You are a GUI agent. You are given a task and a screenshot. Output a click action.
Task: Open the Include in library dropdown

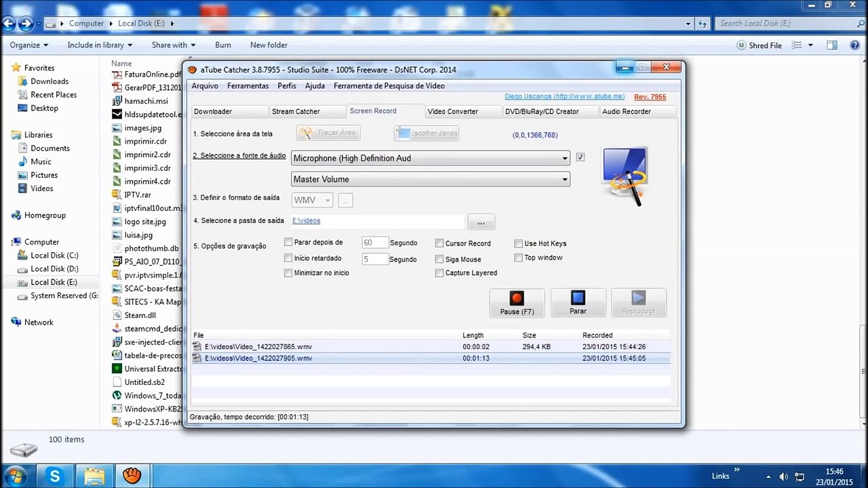click(100, 45)
